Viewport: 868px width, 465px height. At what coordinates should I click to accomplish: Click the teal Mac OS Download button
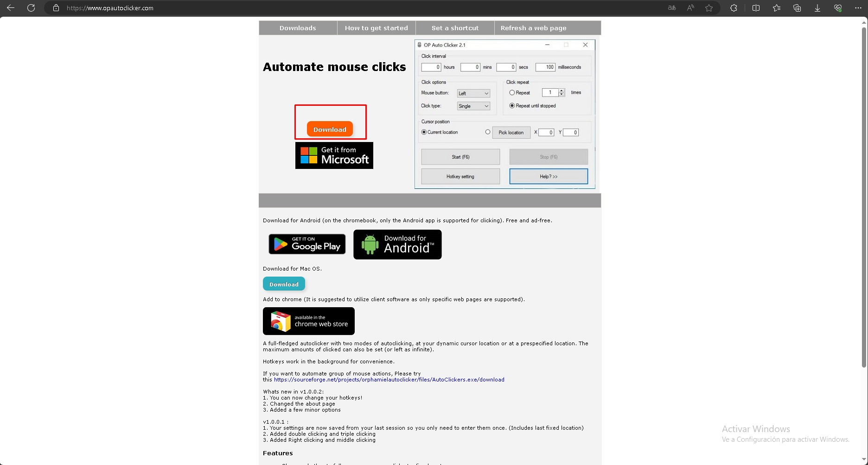[x=284, y=284]
